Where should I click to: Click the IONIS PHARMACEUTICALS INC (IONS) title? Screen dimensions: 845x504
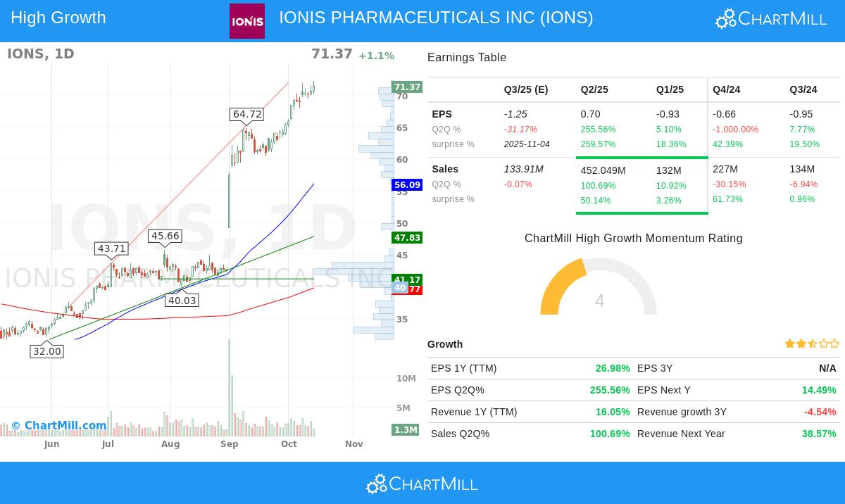(x=436, y=18)
